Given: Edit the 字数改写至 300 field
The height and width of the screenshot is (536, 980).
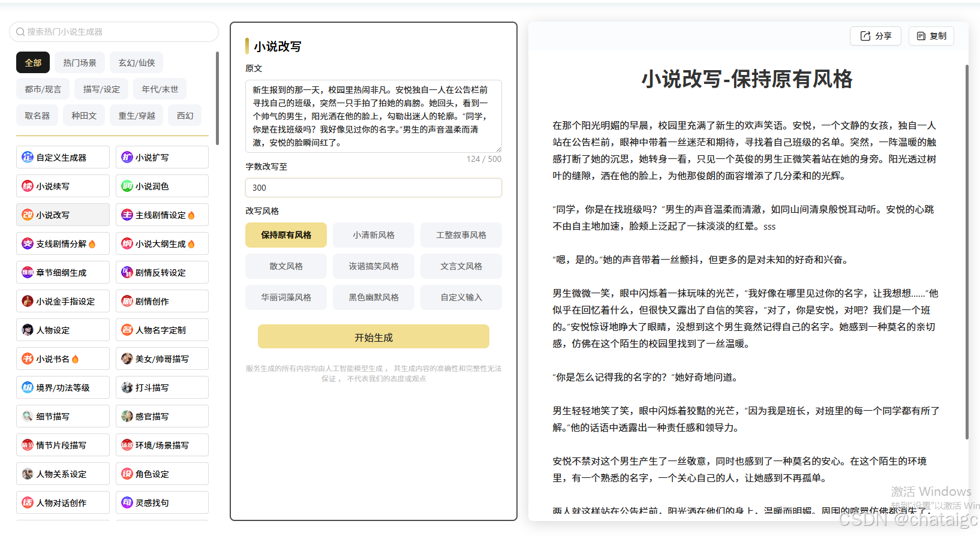Looking at the screenshot, I should [374, 188].
